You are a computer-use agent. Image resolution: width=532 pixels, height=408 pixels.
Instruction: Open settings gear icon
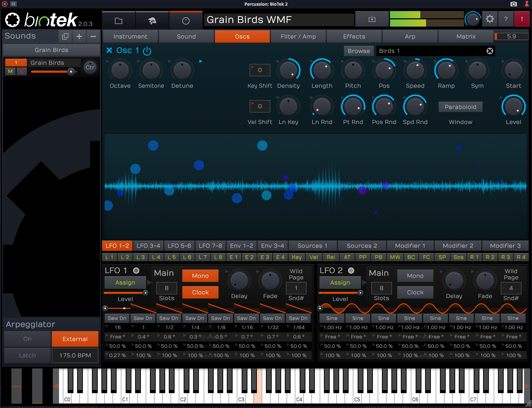490,19
